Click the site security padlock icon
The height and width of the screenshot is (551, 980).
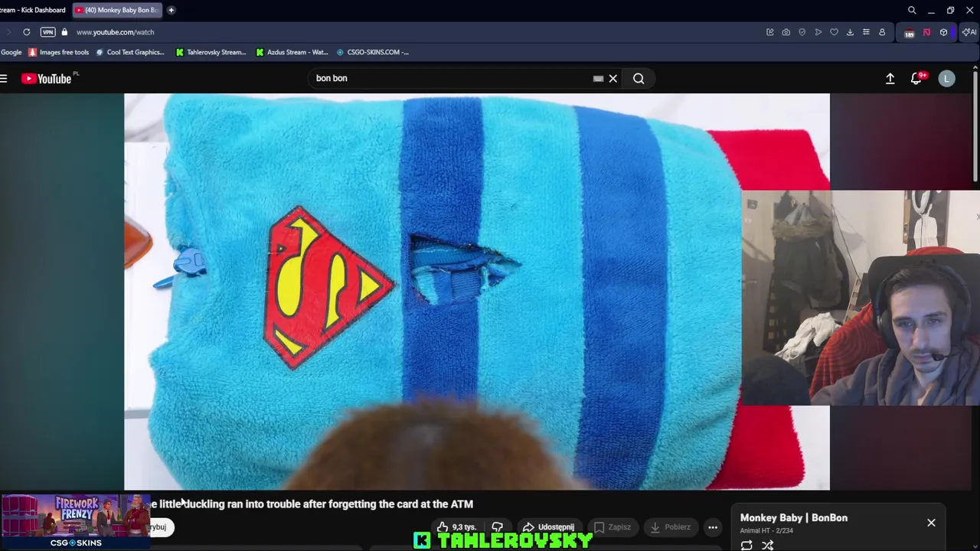coord(64,32)
